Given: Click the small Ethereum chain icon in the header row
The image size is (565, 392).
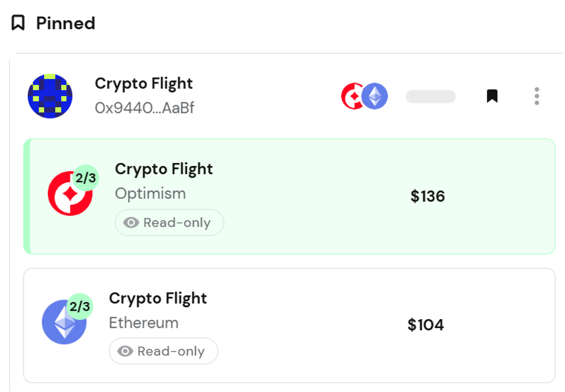Looking at the screenshot, I should (x=375, y=96).
